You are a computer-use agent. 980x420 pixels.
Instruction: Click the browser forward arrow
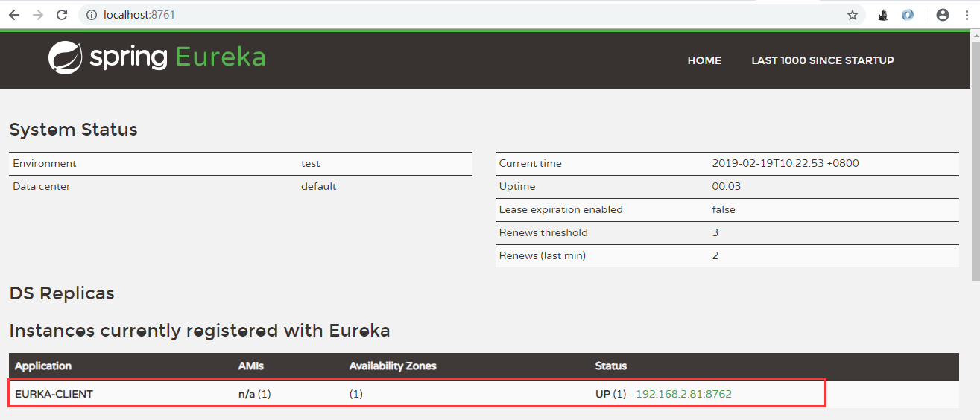point(38,15)
